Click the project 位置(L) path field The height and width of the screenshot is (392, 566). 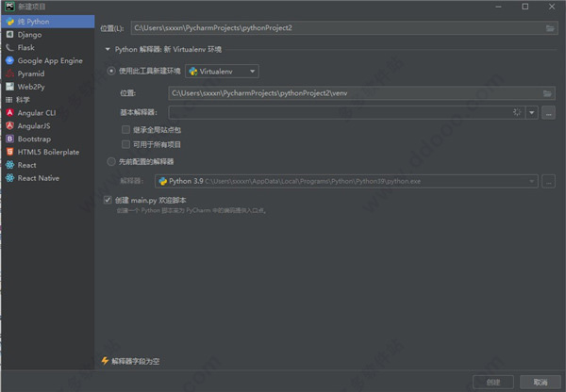(344, 28)
